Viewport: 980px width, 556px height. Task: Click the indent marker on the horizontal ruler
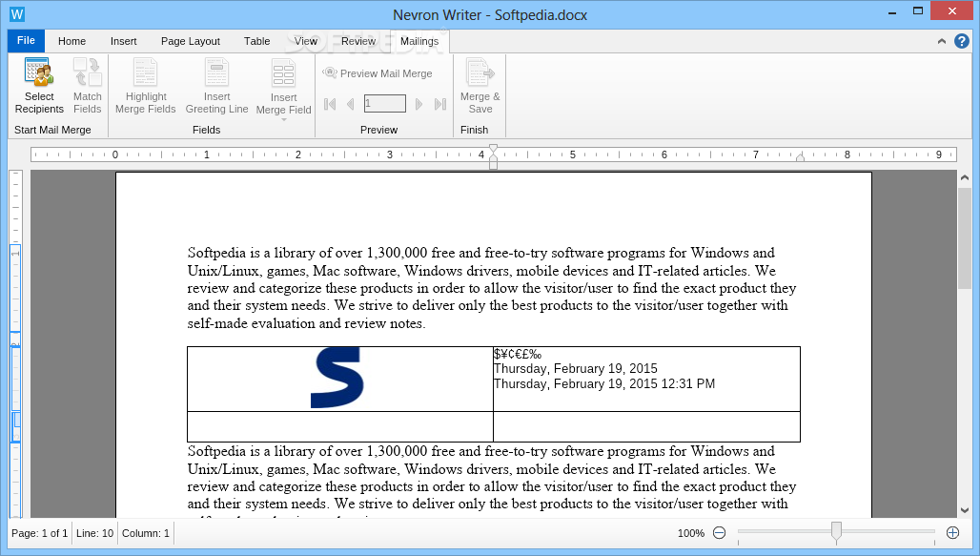493,157
